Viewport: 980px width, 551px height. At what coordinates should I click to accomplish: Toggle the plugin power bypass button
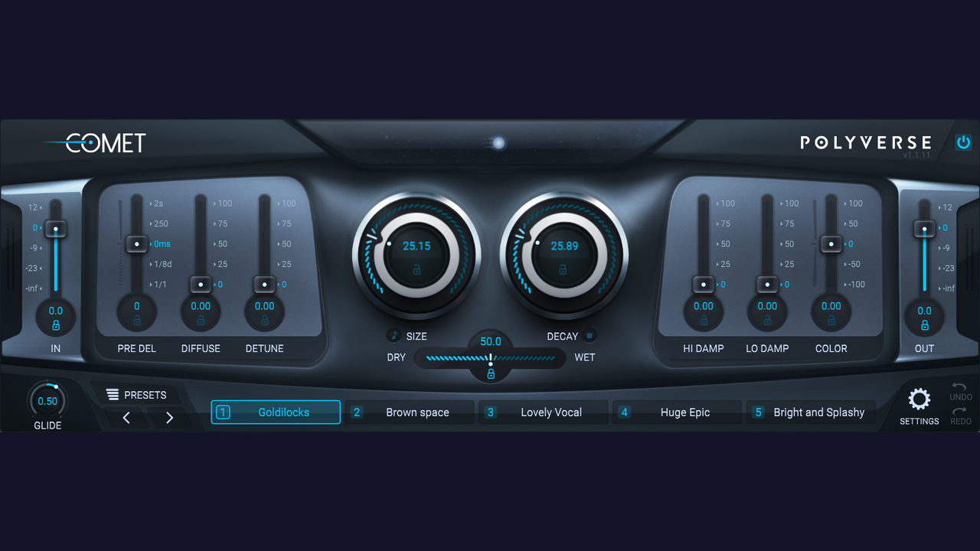pyautogui.click(x=963, y=142)
